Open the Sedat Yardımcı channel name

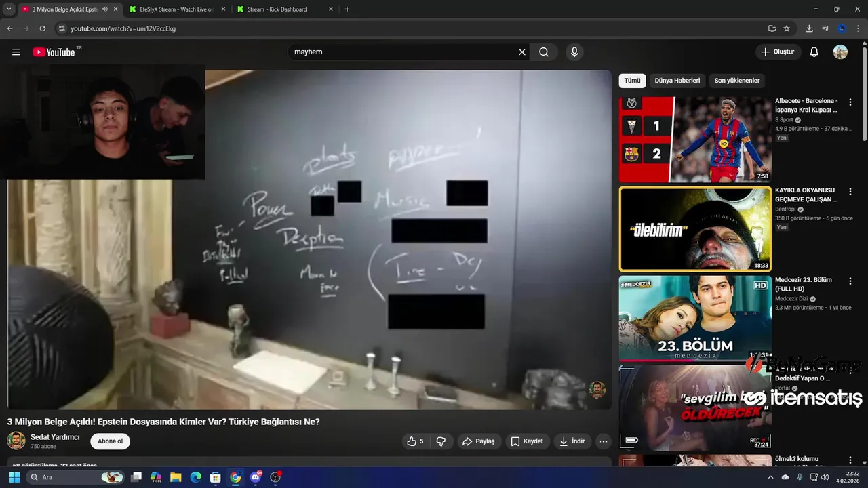55,437
